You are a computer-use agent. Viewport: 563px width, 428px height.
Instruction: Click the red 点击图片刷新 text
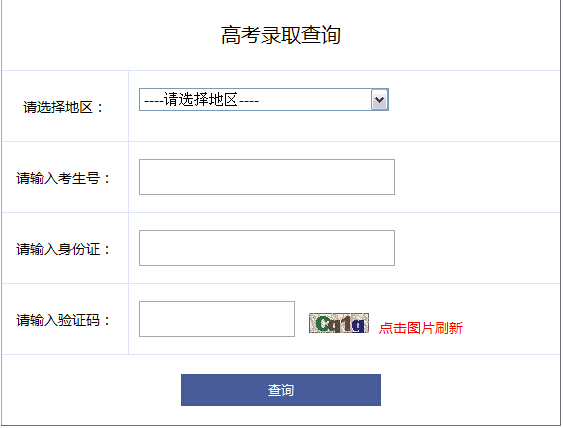pyautogui.click(x=421, y=328)
